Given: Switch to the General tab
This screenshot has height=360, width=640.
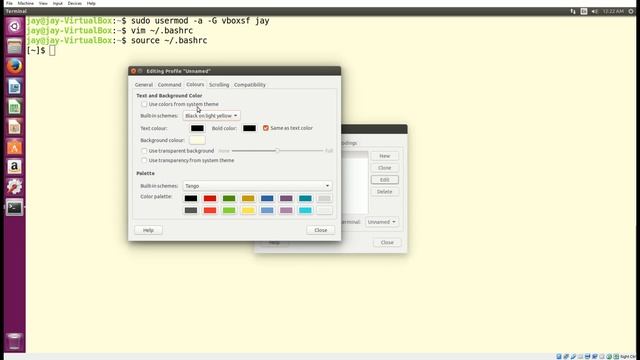Looking at the screenshot, I should point(144,84).
